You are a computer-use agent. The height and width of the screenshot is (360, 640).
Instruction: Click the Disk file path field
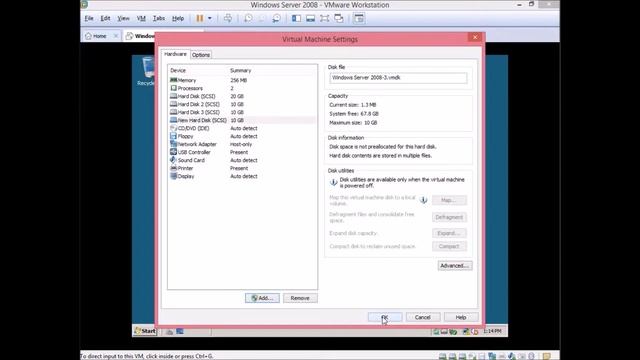point(398,78)
